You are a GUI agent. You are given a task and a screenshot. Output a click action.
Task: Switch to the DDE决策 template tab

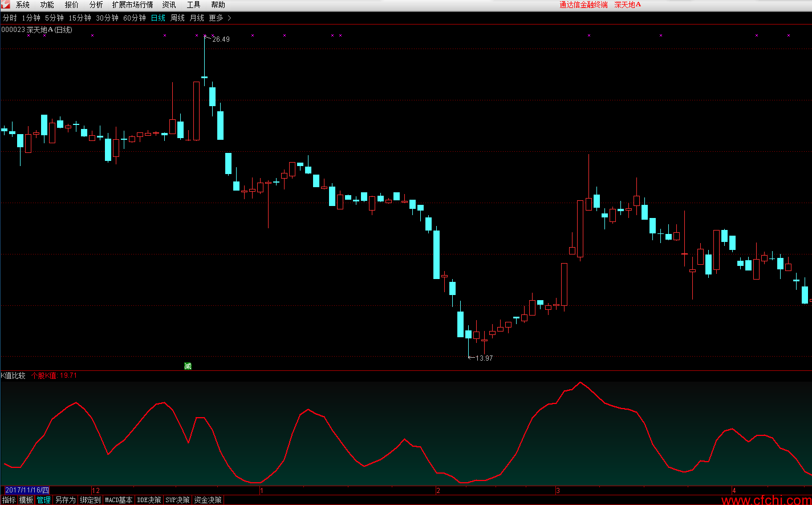149,500
